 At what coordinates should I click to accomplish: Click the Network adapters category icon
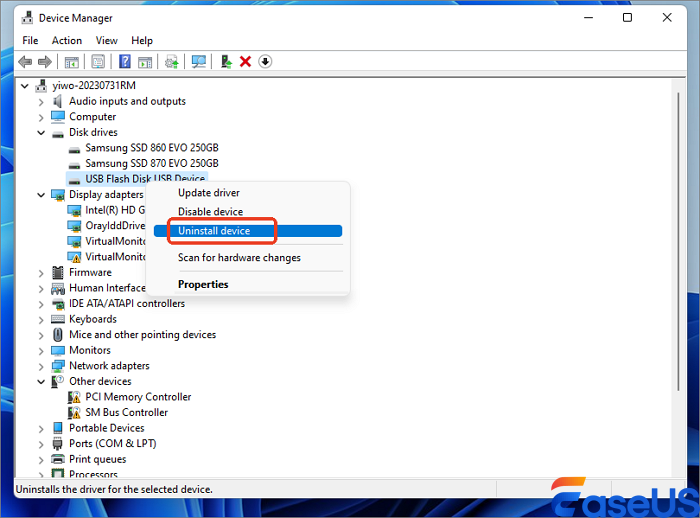pos(58,366)
